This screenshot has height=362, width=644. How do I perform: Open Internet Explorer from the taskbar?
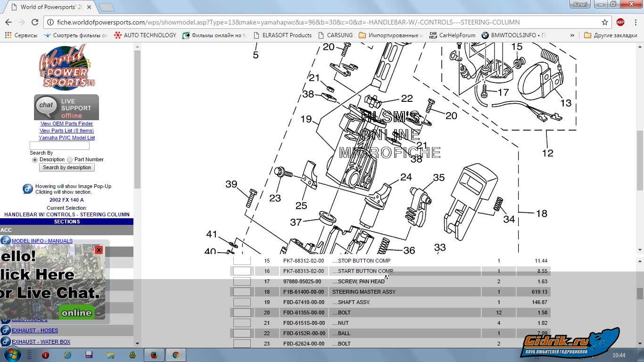pos(67,355)
